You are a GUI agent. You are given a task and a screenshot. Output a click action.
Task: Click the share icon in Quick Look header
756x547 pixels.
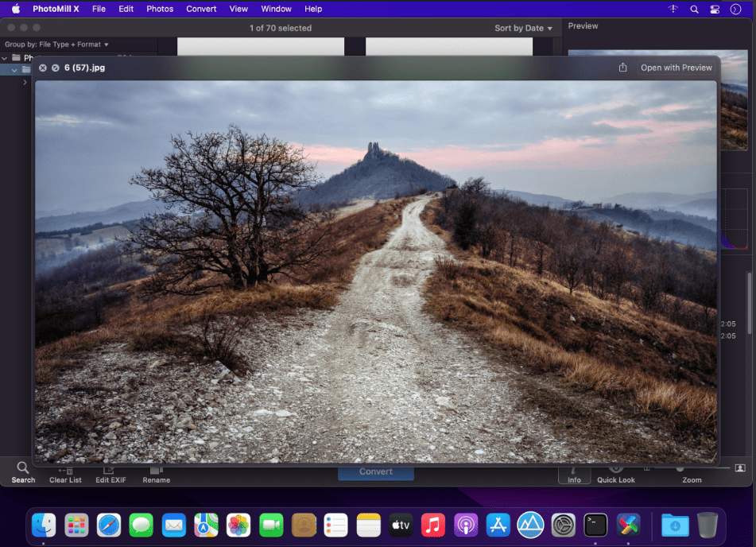[x=622, y=68]
